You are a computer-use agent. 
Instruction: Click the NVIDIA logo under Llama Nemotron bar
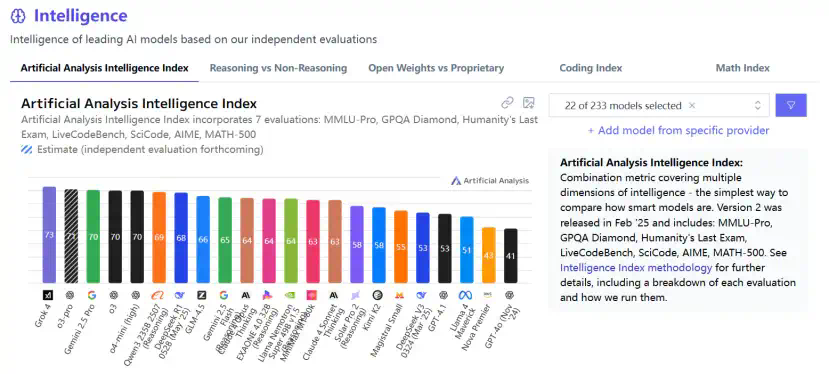(x=290, y=295)
